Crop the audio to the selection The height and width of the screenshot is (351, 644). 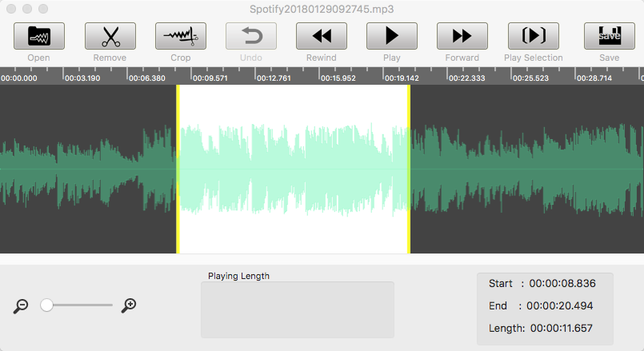(180, 36)
